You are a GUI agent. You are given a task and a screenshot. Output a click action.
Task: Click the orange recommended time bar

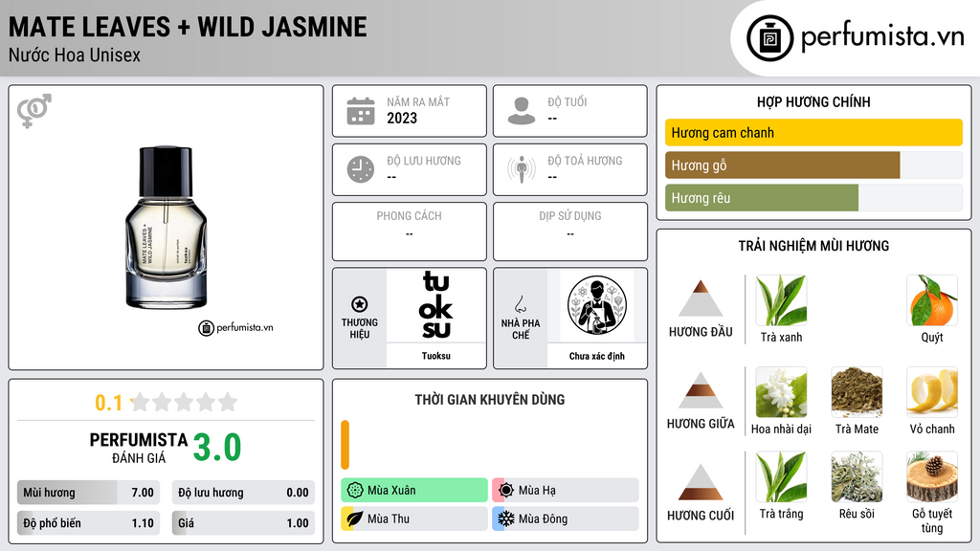345,445
